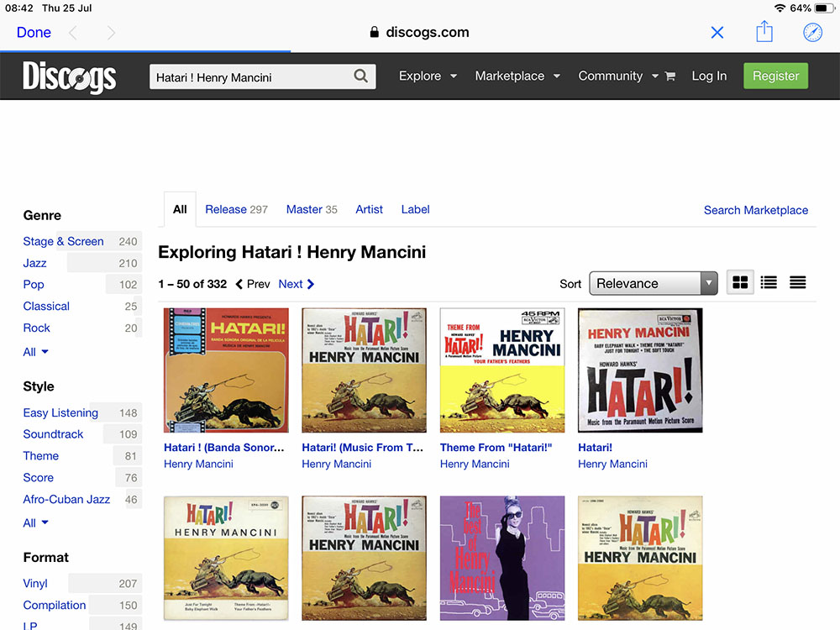Click the Discogs search text field
This screenshot has height=630, width=840.
[250, 77]
